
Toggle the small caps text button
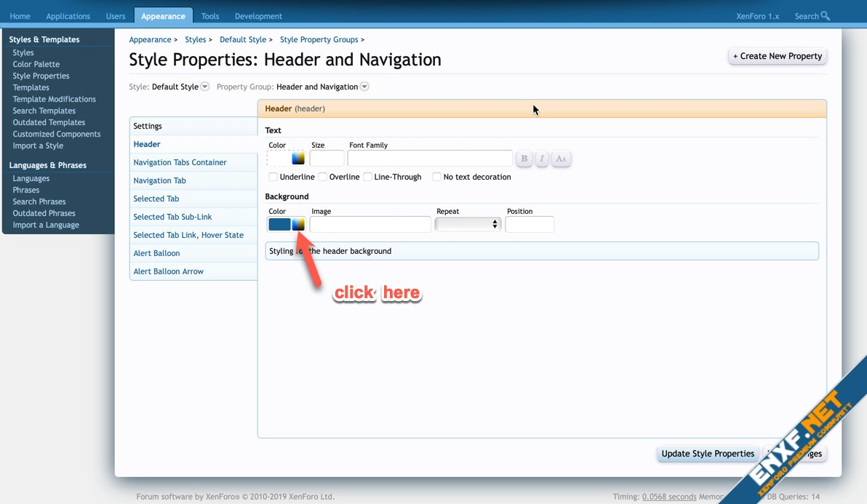tap(561, 159)
